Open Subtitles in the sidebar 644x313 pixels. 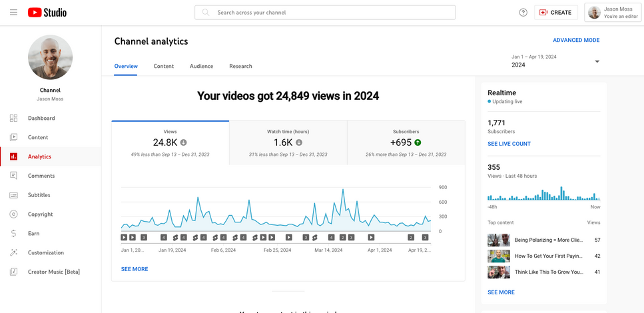click(39, 195)
